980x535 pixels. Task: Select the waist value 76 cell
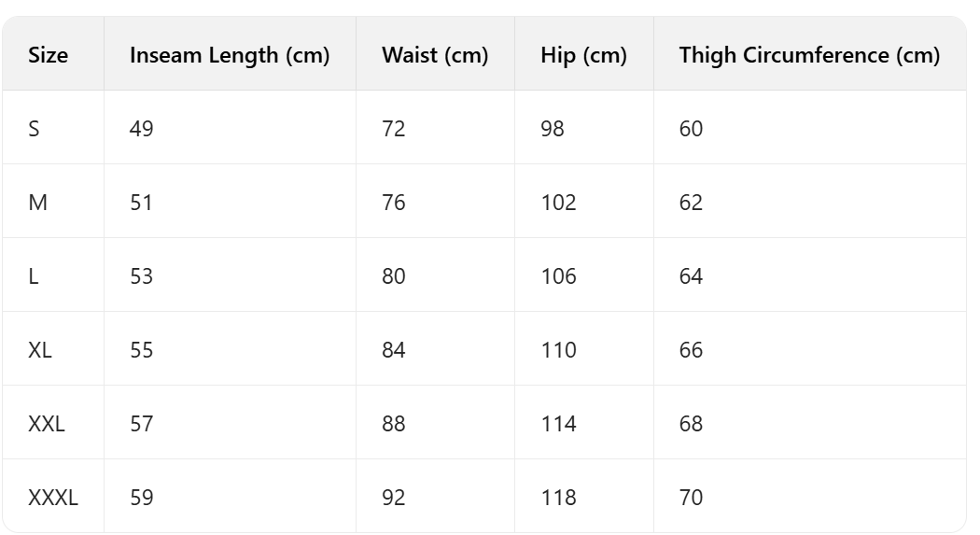coord(394,203)
